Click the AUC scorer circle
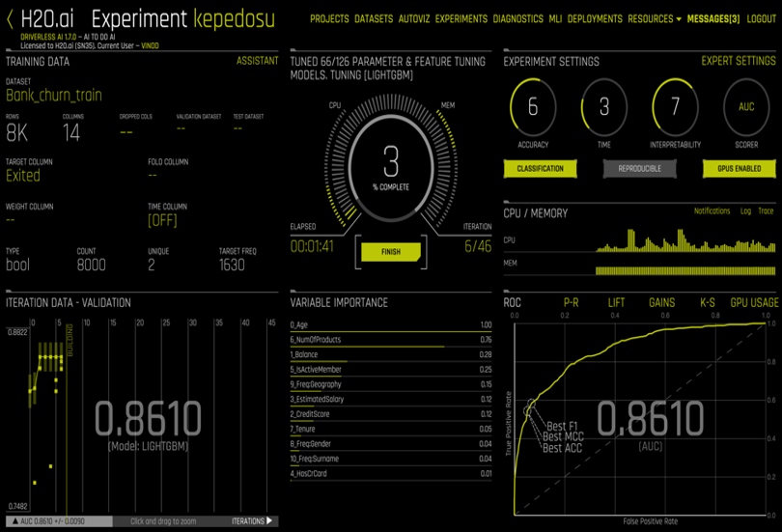Viewport: 782px width, 532px height. pyautogui.click(x=746, y=107)
